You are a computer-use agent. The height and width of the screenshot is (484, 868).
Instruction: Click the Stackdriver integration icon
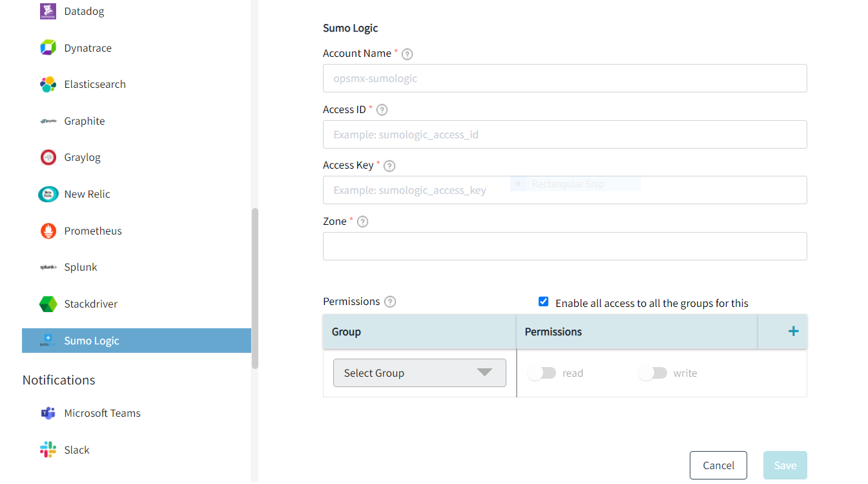[x=47, y=304]
